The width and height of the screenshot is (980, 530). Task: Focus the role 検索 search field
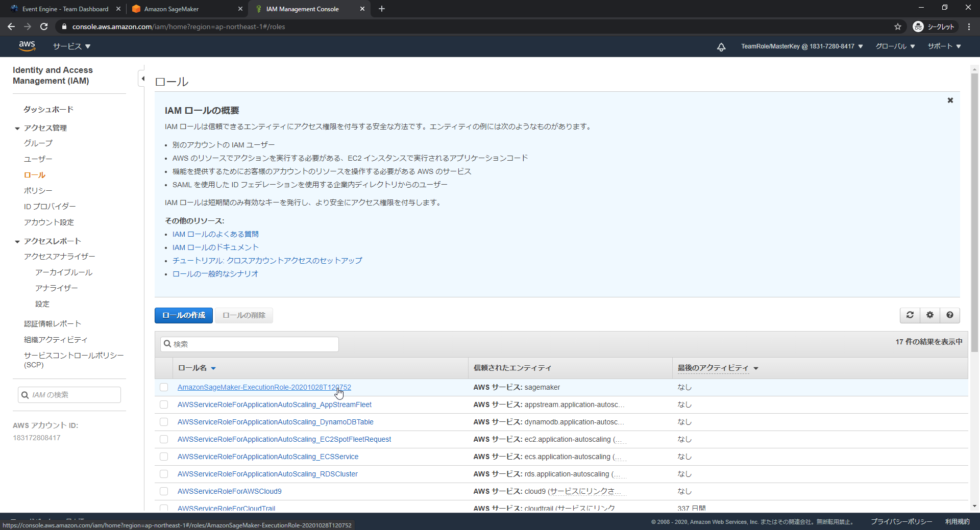coord(249,344)
